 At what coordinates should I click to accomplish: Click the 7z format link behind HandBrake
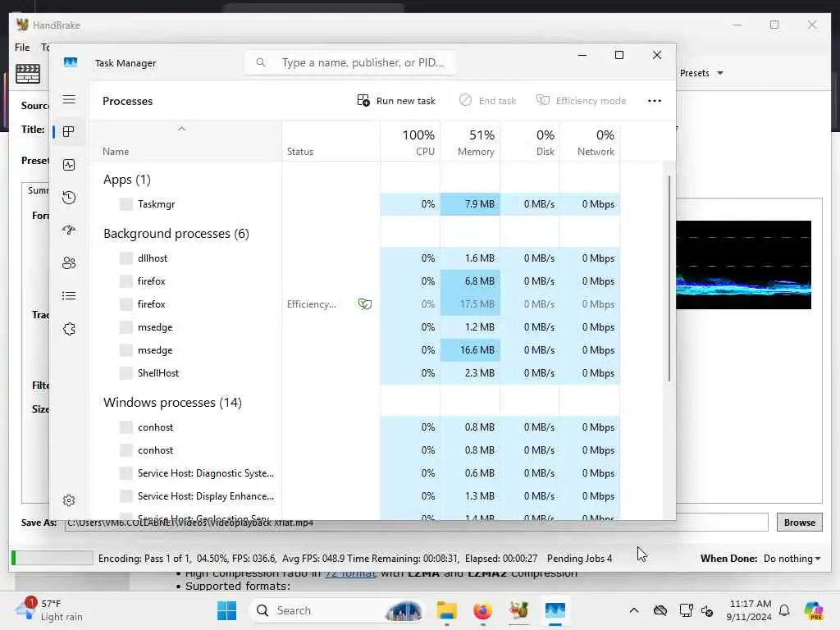351,573
